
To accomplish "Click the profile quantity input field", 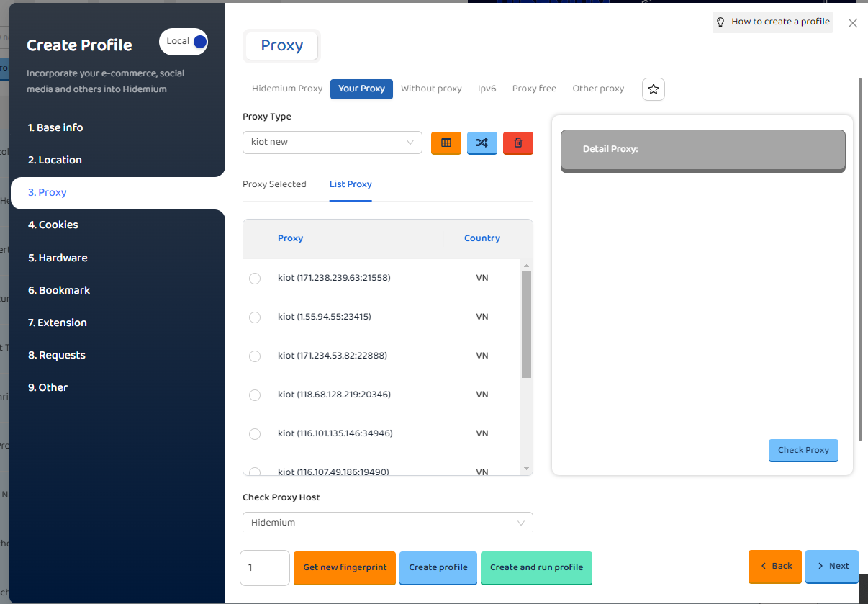I will [264, 567].
